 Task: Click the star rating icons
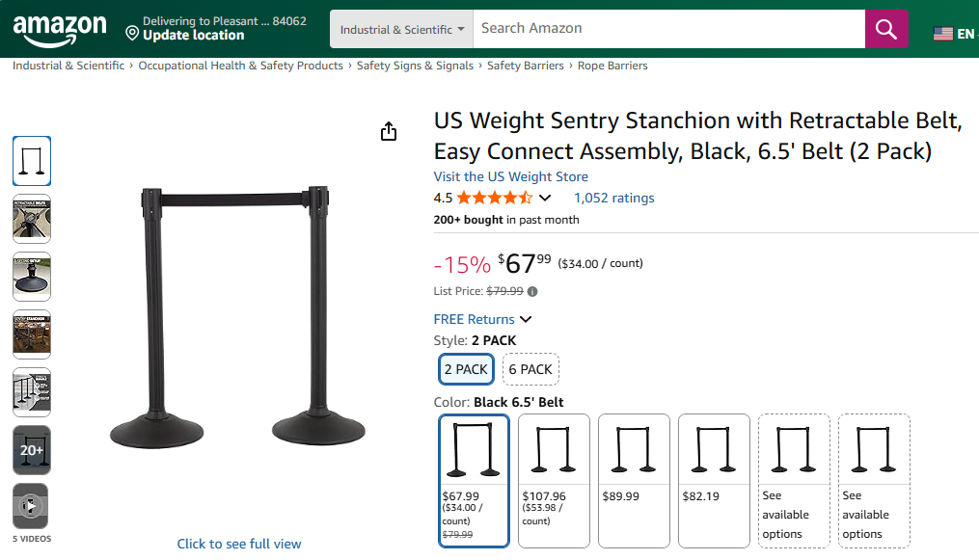pos(494,199)
